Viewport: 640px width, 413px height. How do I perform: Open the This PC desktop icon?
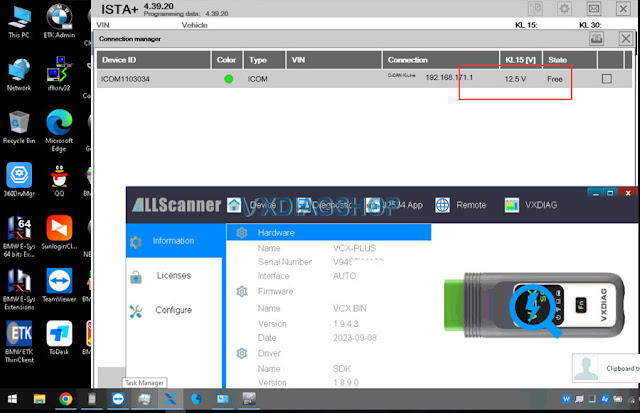[x=19, y=23]
